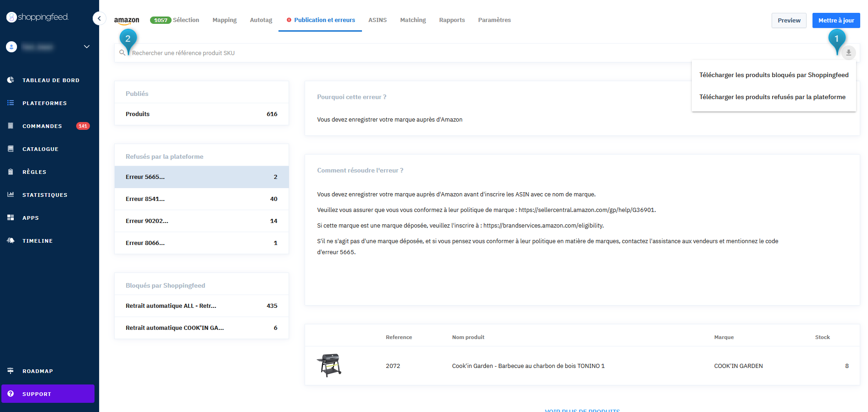This screenshot has height=412, width=868.
Task: Click the Mettre à jour button
Action: 836,20
